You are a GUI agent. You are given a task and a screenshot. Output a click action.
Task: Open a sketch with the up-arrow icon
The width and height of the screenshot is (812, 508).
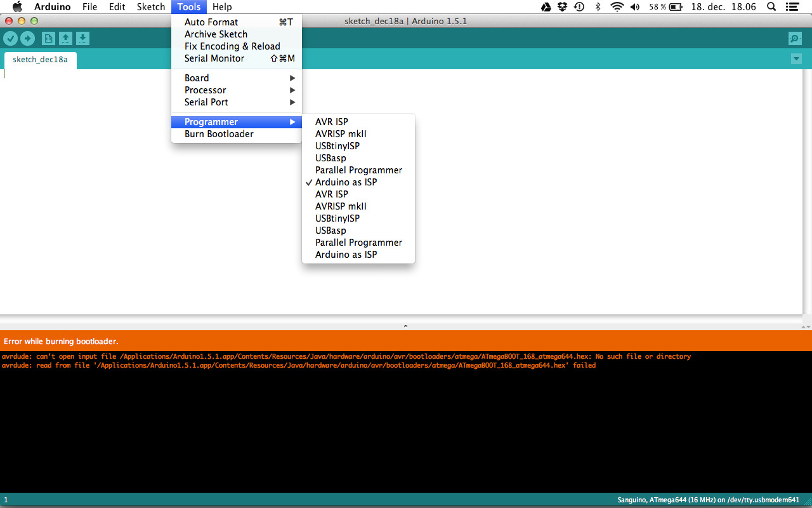click(65, 39)
